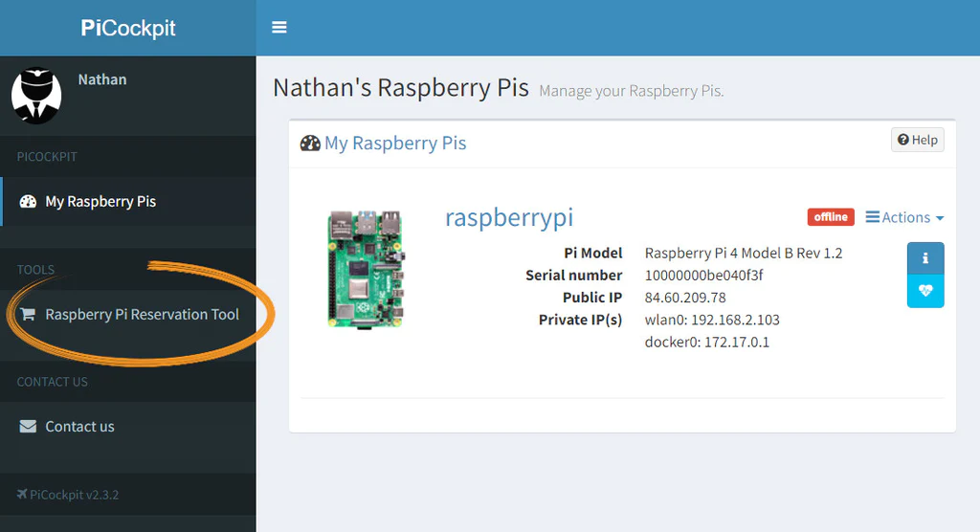Click the shopping cart icon in sidebar
This screenshot has height=532, width=980.
coord(28,314)
